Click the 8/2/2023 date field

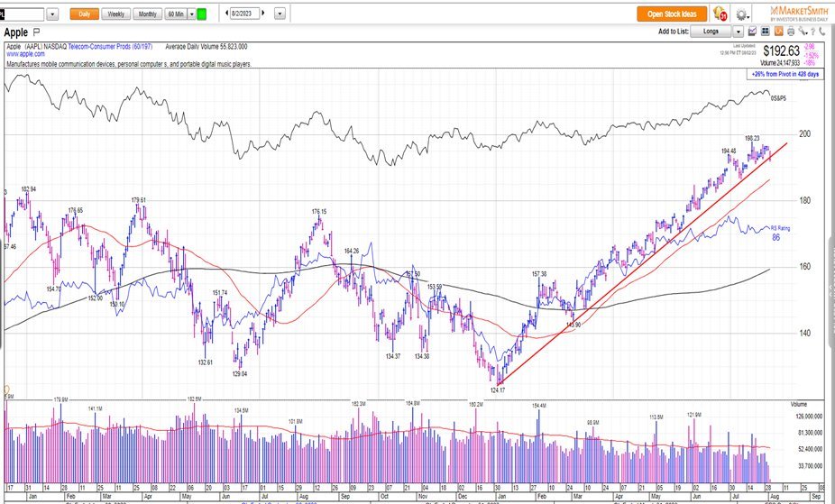click(x=245, y=14)
